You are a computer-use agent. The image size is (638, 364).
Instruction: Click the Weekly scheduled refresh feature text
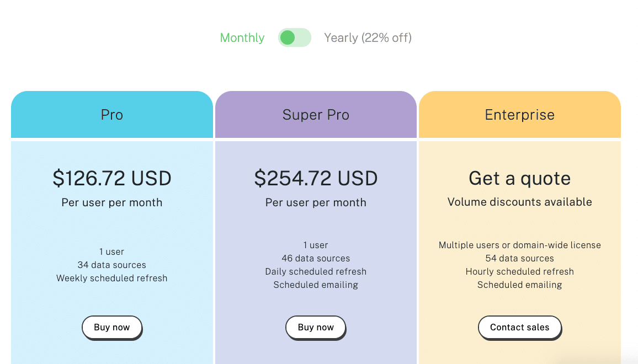pyautogui.click(x=112, y=278)
